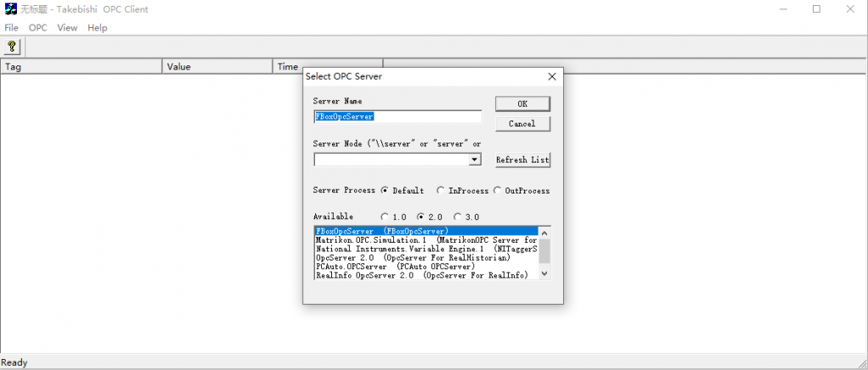Open the OPC menu
Screen dimensions: 868x370
point(37,28)
